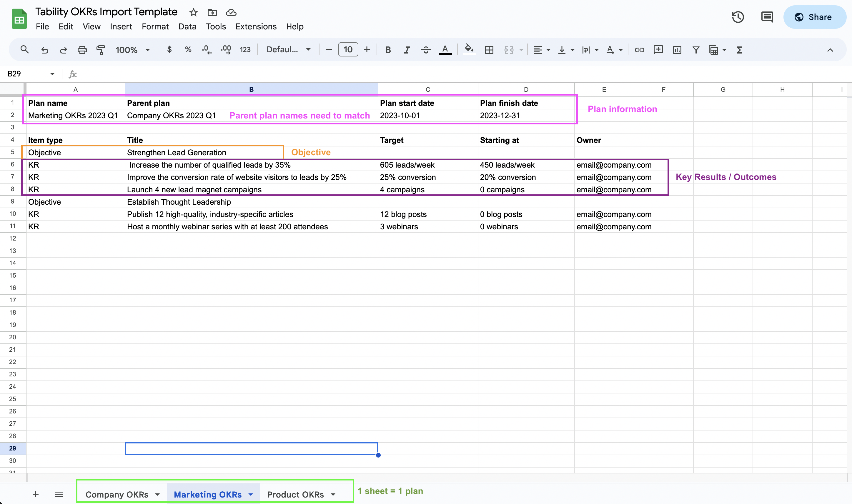This screenshot has width=852, height=504.
Task: Click the insert chart icon
Action: tap(677, 50)
